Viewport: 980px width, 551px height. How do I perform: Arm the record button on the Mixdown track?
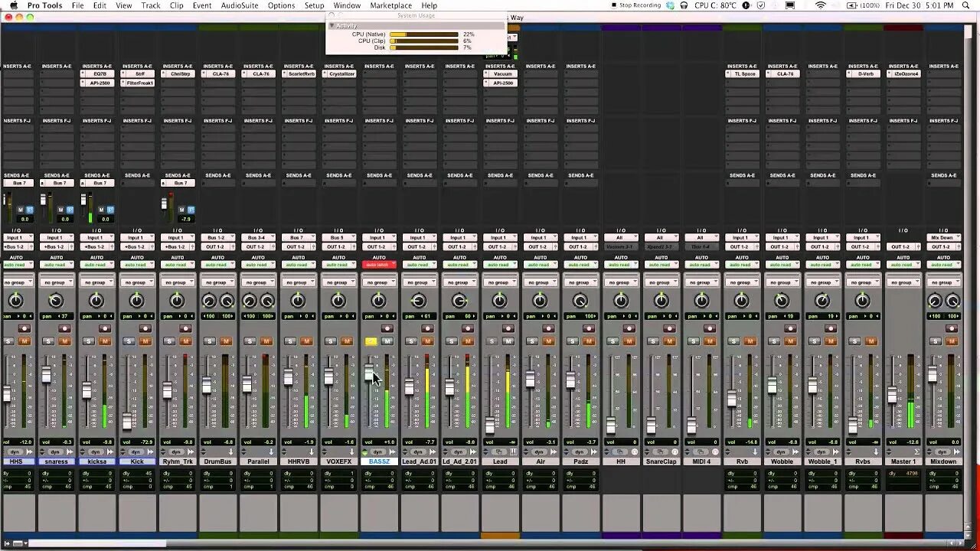tap(952, 328)
